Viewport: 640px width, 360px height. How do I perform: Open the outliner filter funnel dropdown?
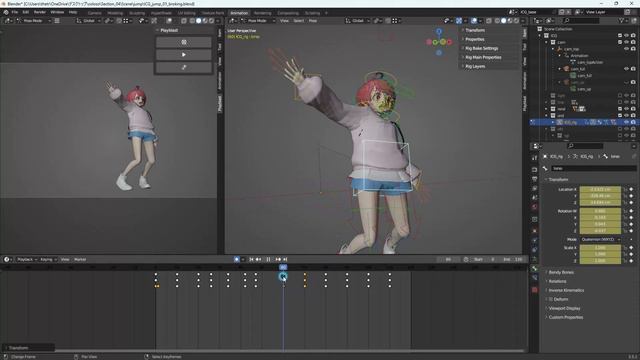[624, 20]
